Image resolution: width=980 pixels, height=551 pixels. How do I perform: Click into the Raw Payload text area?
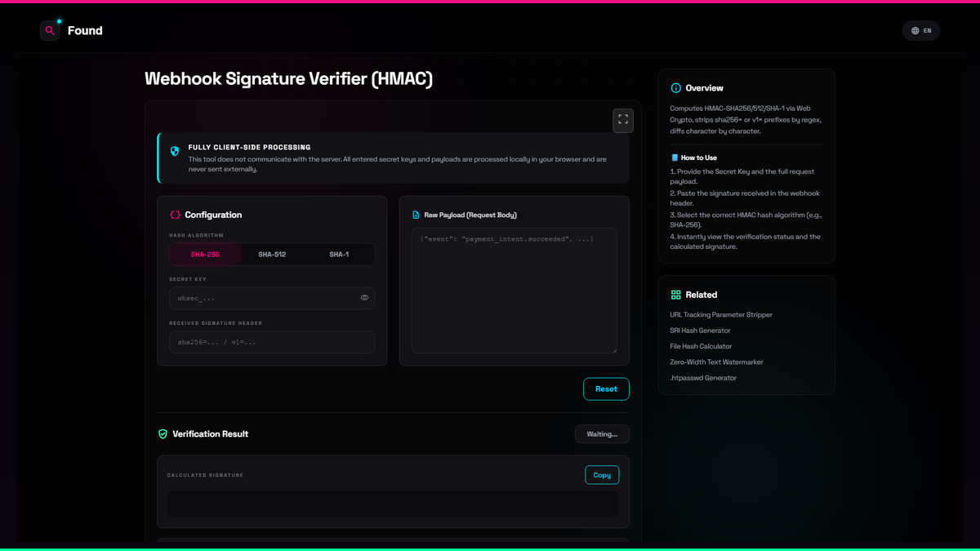click(x=514, y=291)
